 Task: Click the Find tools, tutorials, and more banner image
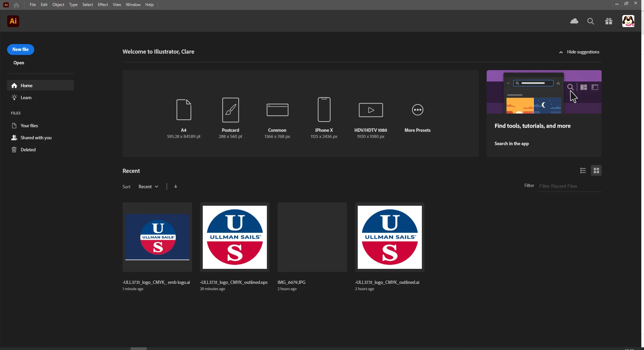(x=544, y=92)
